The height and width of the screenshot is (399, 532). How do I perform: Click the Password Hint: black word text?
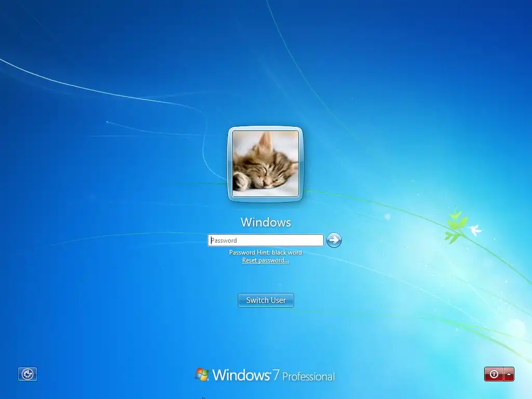pos(265,252)
